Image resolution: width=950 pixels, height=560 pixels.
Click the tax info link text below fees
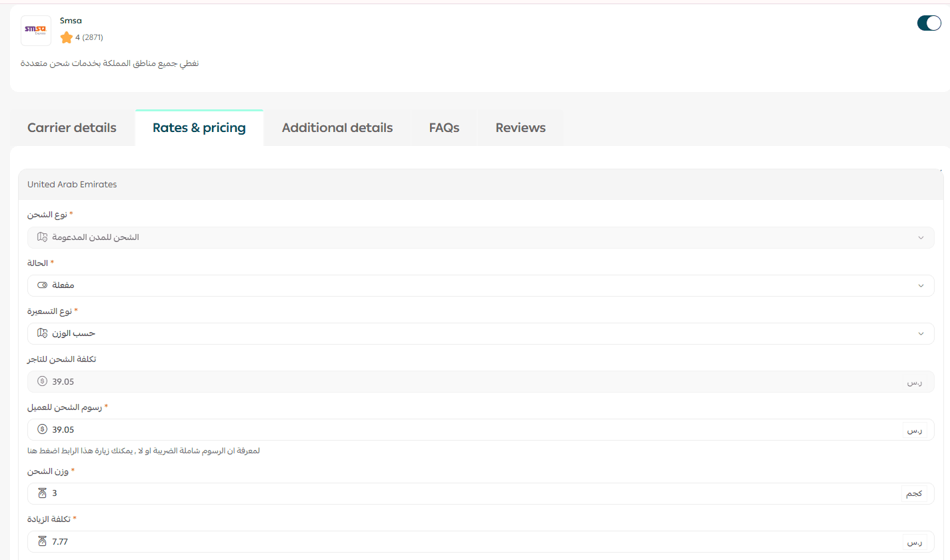(x=143, y=451)
